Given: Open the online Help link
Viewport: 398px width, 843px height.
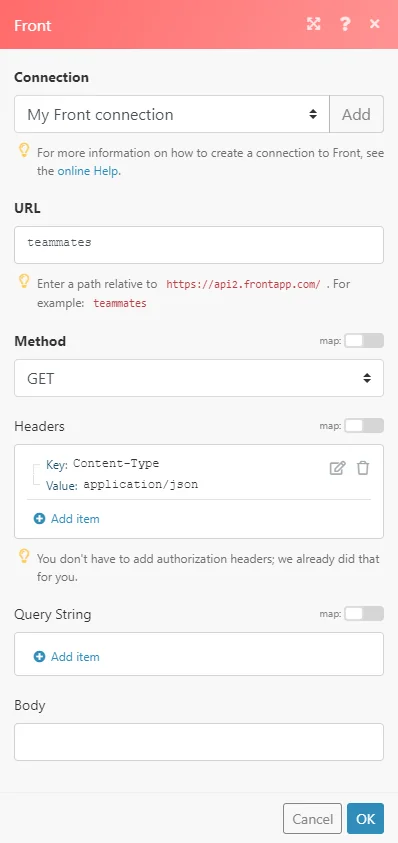Looking at the screenshot, I should [88, 172].
